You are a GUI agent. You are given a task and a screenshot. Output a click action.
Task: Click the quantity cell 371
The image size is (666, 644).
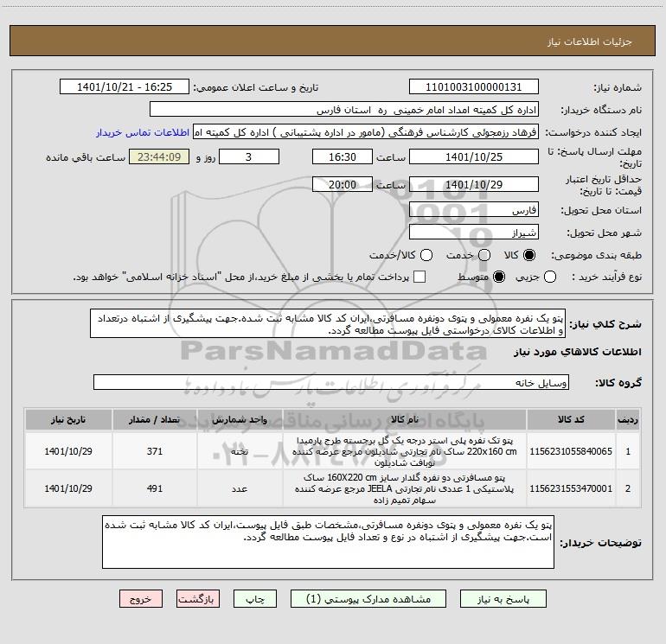click(155, 451)
